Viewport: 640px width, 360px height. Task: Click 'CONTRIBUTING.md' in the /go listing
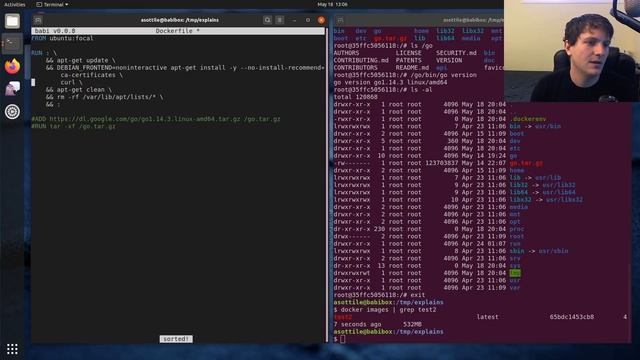coord(361,60)
